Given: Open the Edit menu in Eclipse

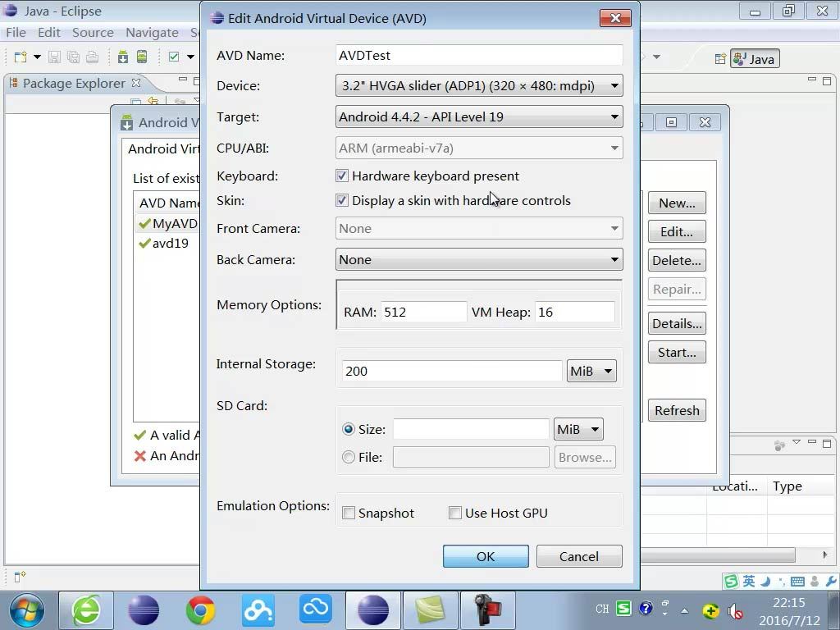Looking at the screenshot, I should [48, 33].
